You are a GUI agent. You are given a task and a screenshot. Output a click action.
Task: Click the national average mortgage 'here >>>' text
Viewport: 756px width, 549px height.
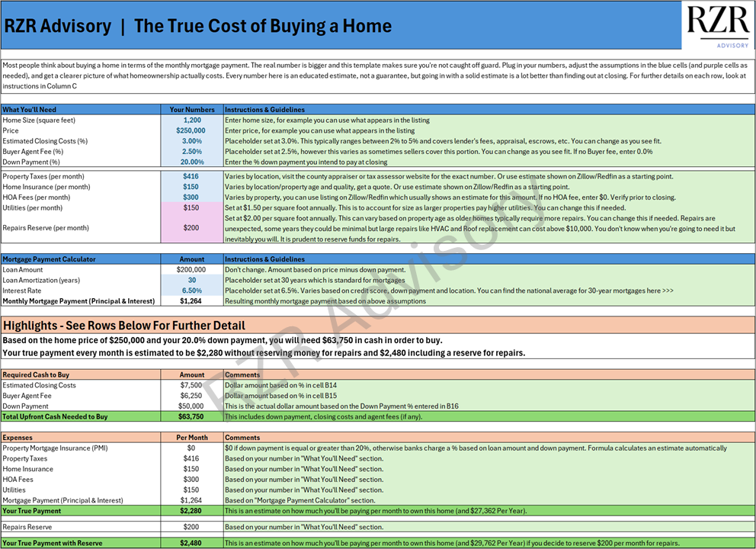(x=660, y=291)
